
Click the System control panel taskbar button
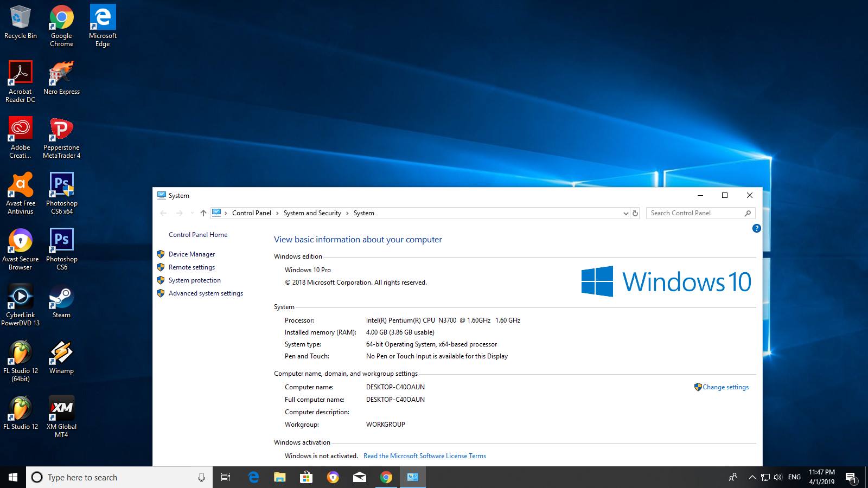[x=413, y=477]
